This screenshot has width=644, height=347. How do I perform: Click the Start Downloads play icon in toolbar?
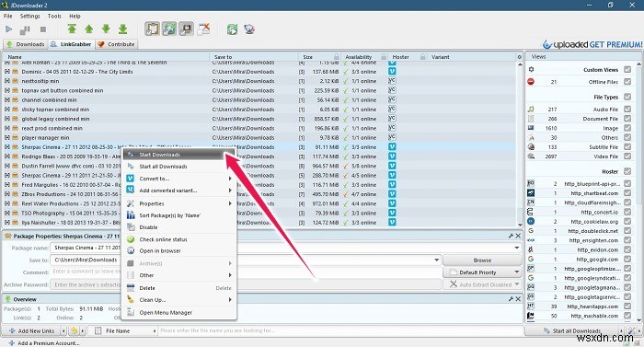pos(8,29)
